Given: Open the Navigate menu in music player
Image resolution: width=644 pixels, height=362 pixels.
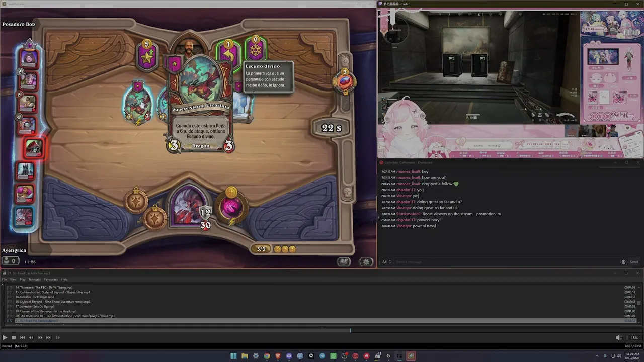Looking at the screenshot, I should coord(35,279).
